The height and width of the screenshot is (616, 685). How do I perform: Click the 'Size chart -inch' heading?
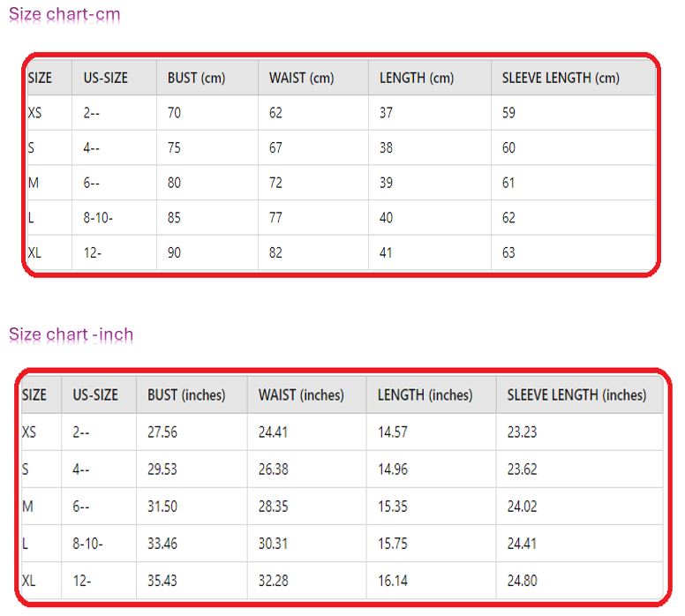pyautogui.click(x=71, y=334)
